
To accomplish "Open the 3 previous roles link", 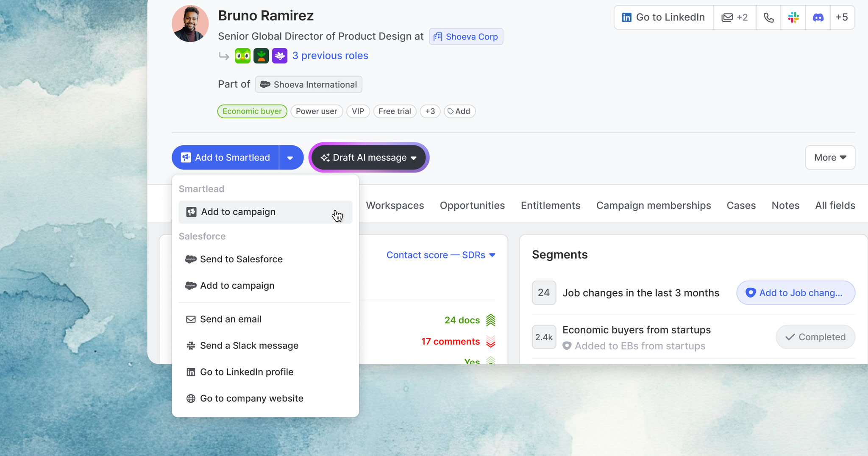I will click(330, 56).
